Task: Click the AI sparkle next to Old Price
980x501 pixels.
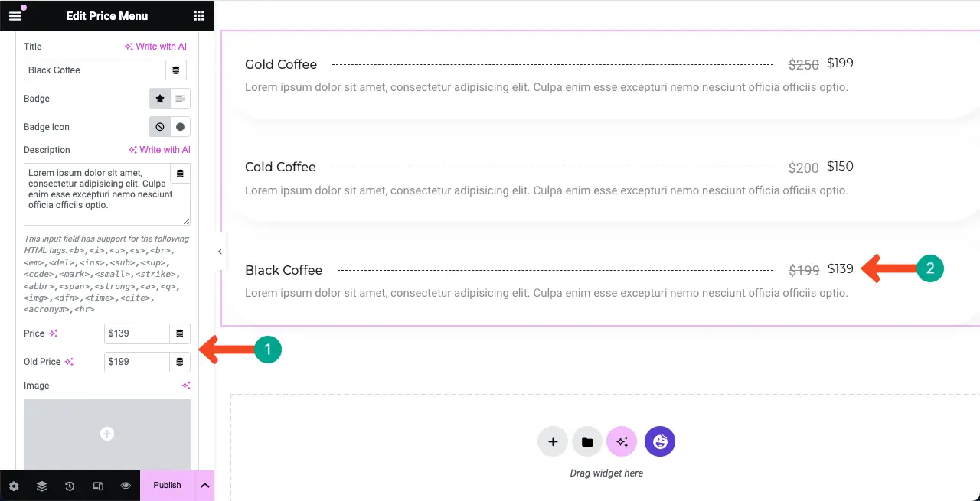Action: click(69, 362)
